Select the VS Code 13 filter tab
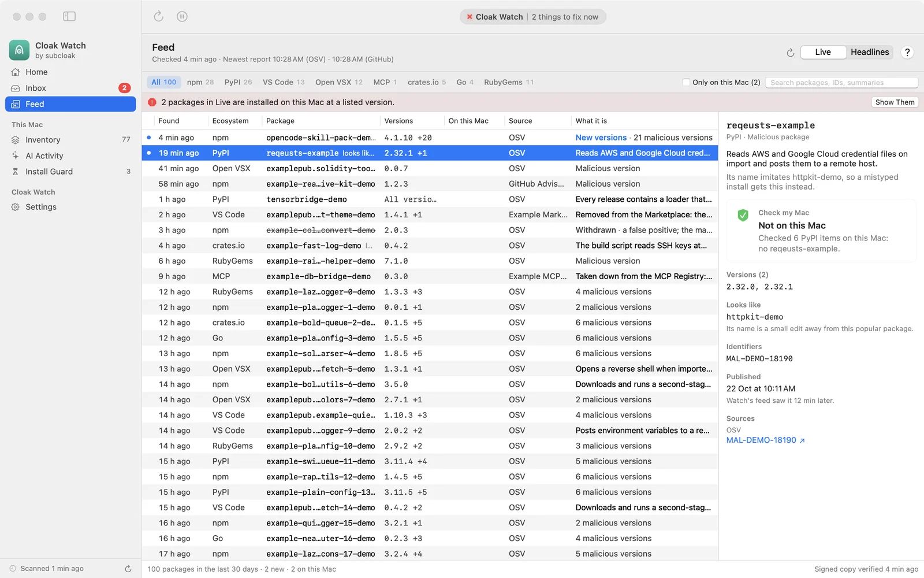The image size is (924, 578). [284, 83]
